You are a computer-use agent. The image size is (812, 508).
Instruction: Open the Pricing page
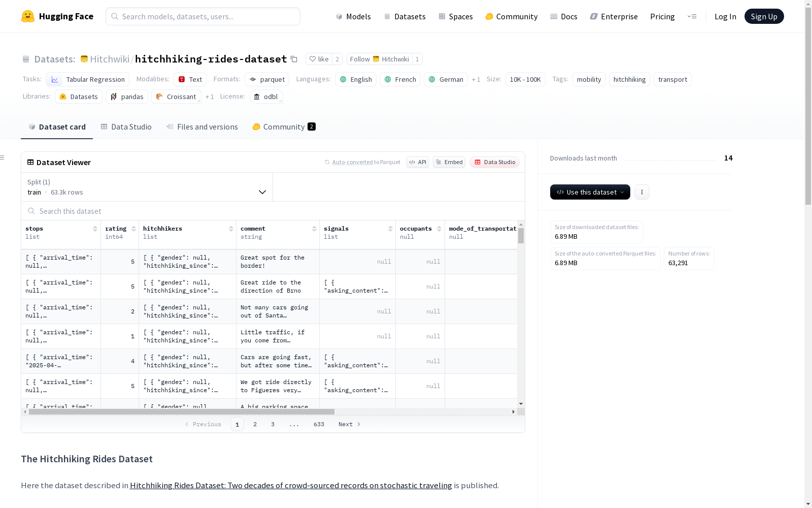[662, 16]
